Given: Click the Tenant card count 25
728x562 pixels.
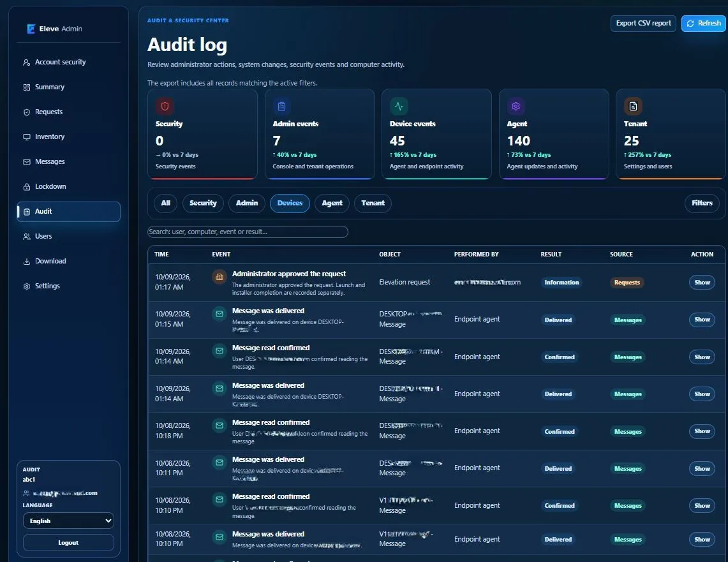Looking at the screenshot, I should (631, 140).
